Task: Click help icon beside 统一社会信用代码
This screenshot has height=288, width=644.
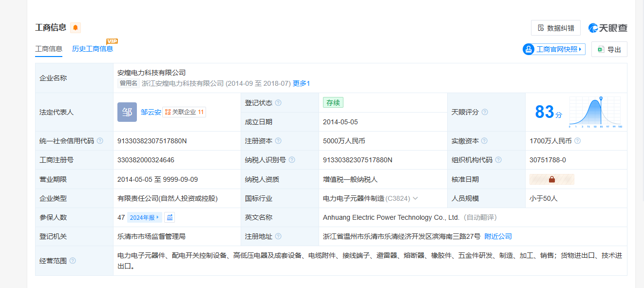Action: pyautogui.click(x=100, y=141)
